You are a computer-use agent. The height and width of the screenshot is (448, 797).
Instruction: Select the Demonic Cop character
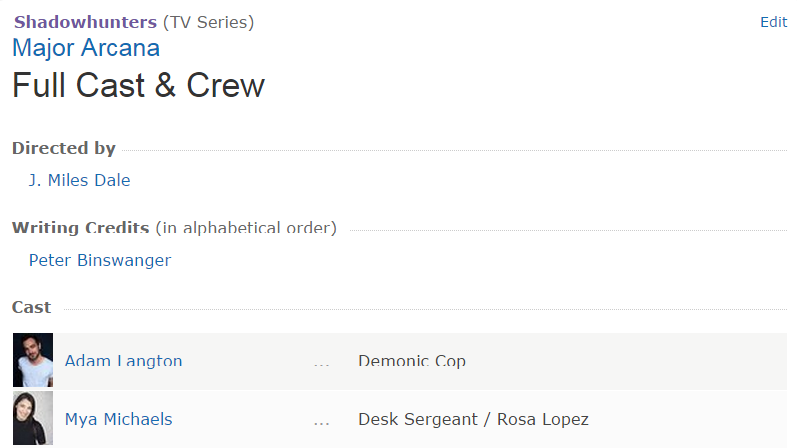click(412, 361)
